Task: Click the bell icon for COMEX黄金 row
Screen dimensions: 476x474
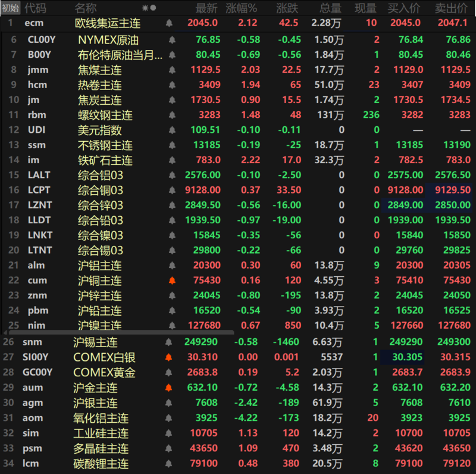Action: click(168, 373)
